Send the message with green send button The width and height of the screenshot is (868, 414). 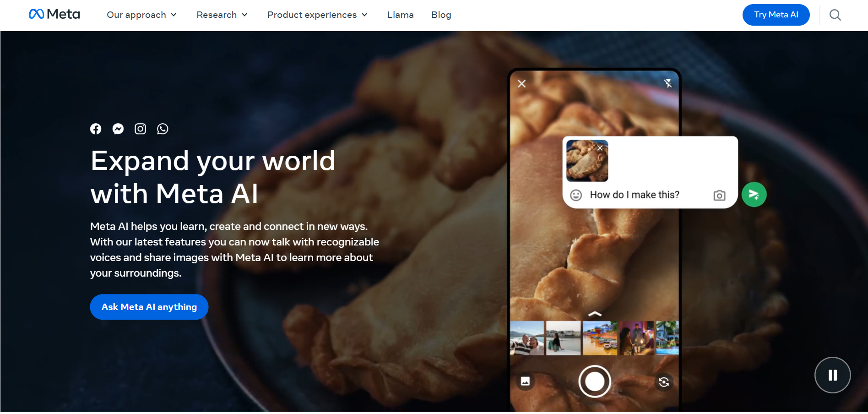754,195
